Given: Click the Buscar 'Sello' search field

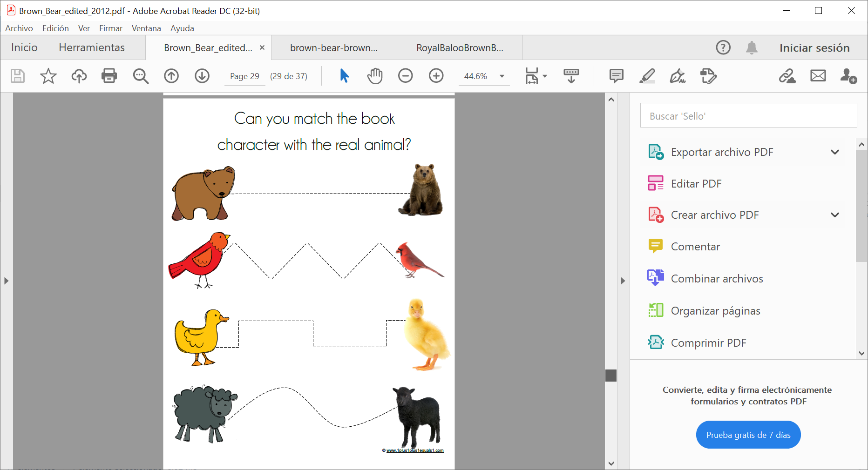Looking at the screenshot, I should 748,116.
